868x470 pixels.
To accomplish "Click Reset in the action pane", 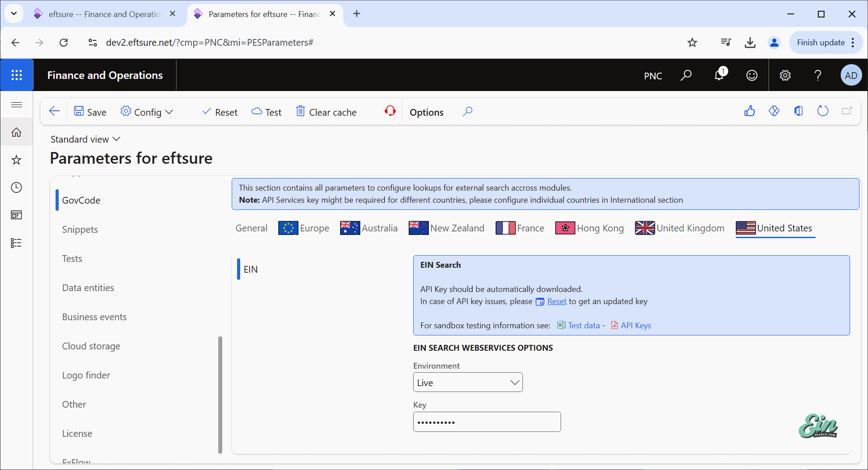I will pyautogui.click(x=220, y=112).
